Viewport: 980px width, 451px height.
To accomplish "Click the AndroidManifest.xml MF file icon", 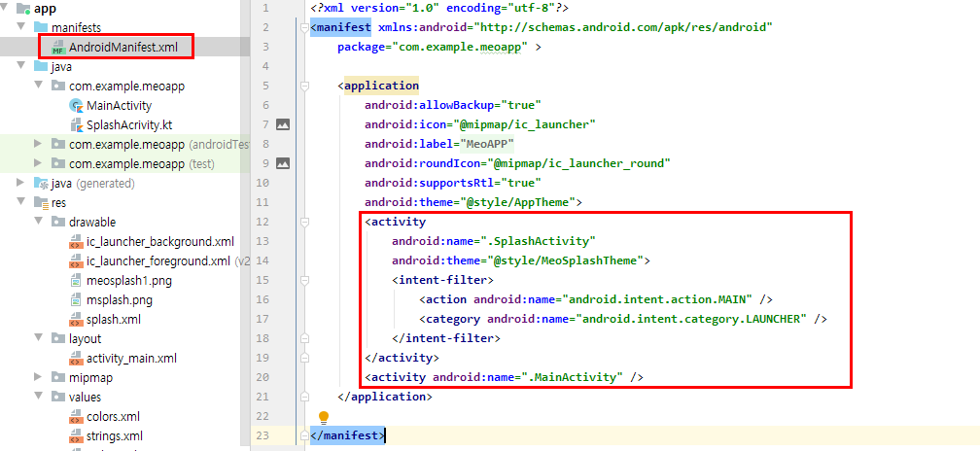I will (x=58, y=48).
